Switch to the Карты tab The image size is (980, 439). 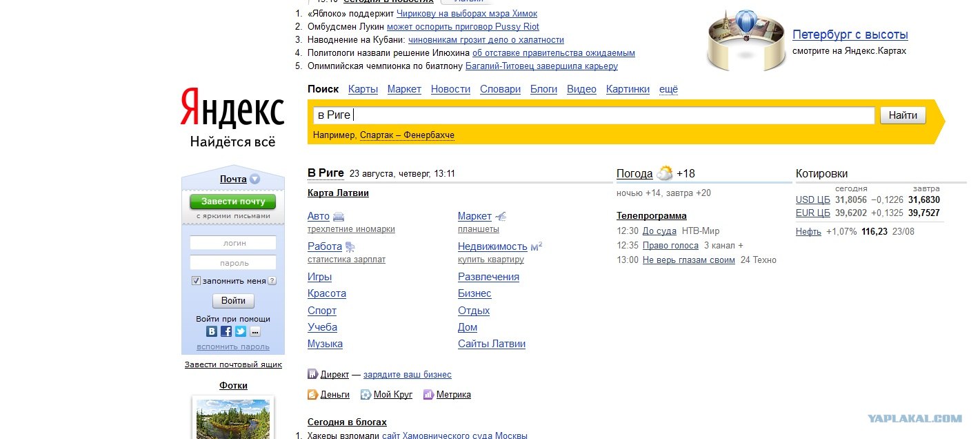363,89
